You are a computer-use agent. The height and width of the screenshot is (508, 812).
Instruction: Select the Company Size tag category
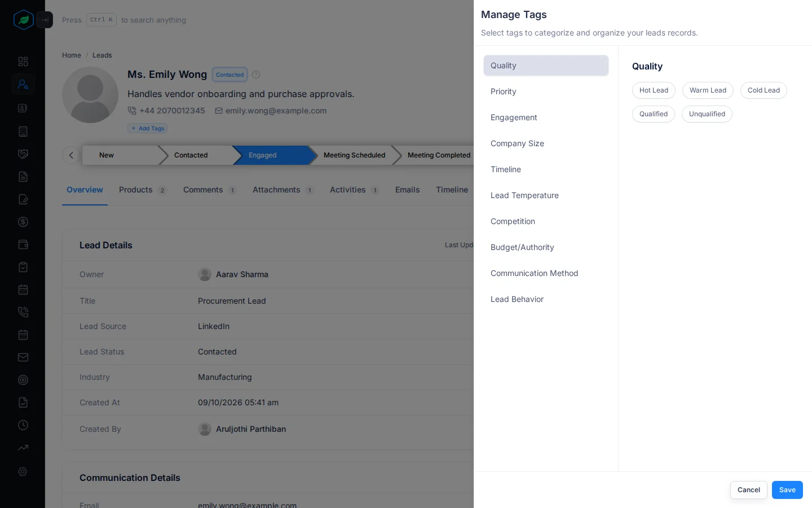(x=546, y=143)
